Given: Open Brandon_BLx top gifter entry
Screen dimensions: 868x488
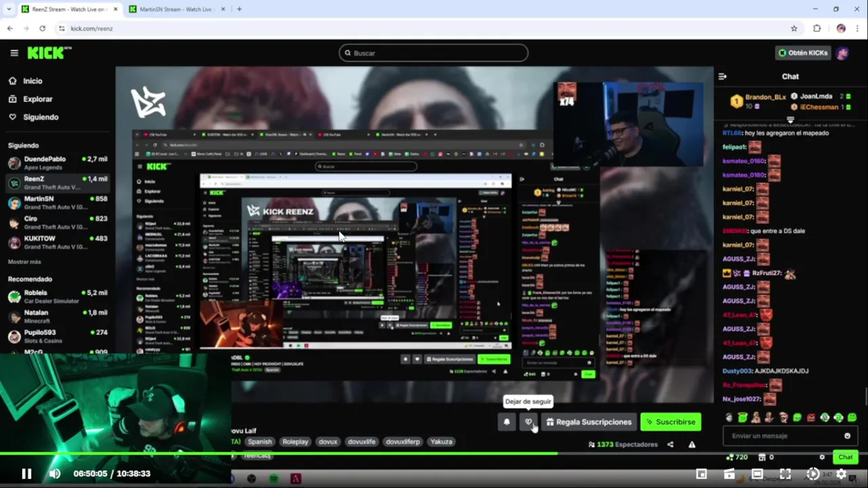Looking at the screenshot, I should coord(758,101).
